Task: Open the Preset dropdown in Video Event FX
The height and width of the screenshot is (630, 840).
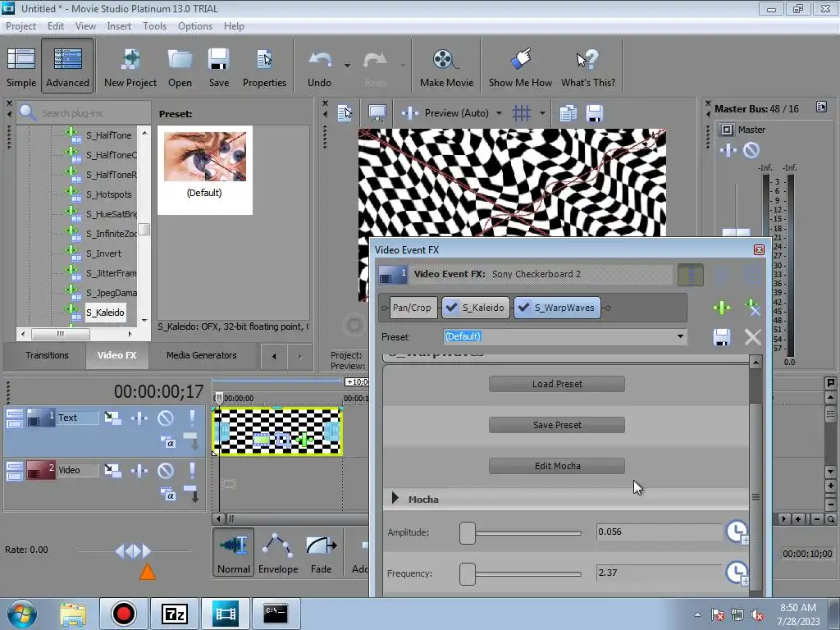Action: coord(680,336)
